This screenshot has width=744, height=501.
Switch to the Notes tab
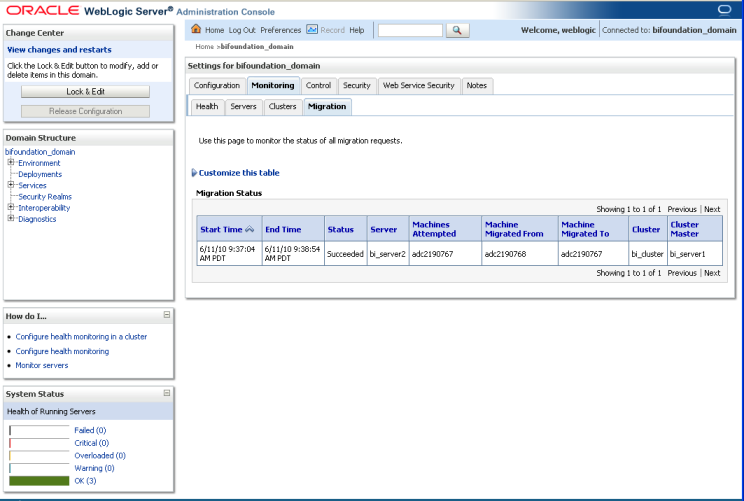476,85
